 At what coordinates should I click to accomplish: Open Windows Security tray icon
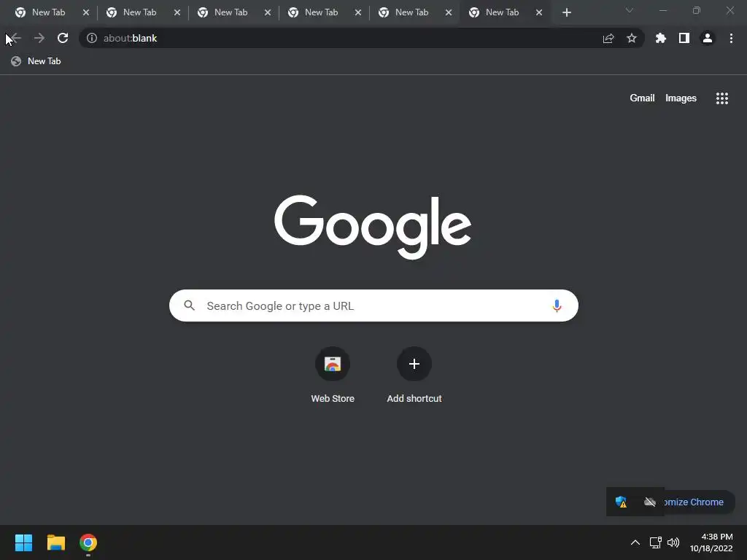pos(620,502)
